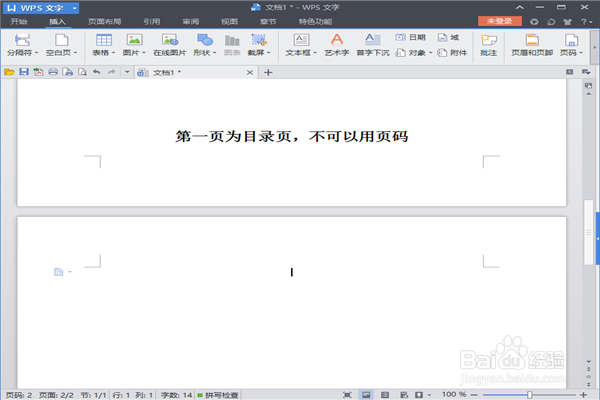Click the 截屏 screenshot icon

(x=259, y=40)
